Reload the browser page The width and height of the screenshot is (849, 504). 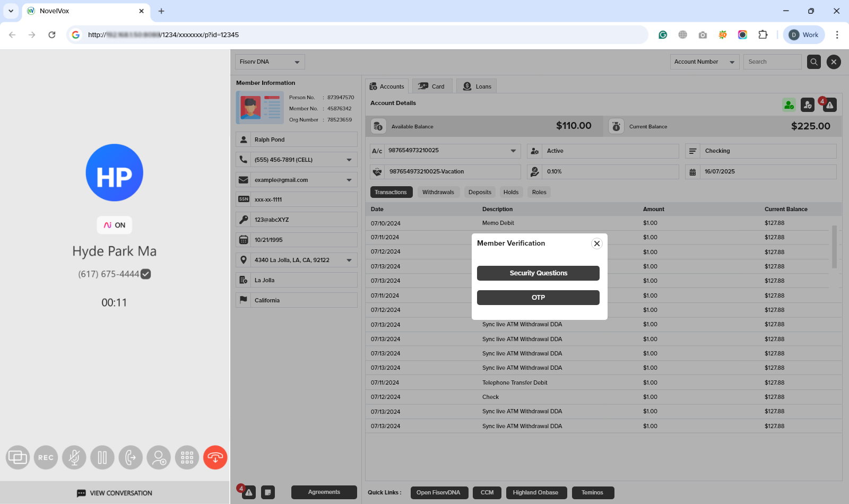(x=52, y=35)
